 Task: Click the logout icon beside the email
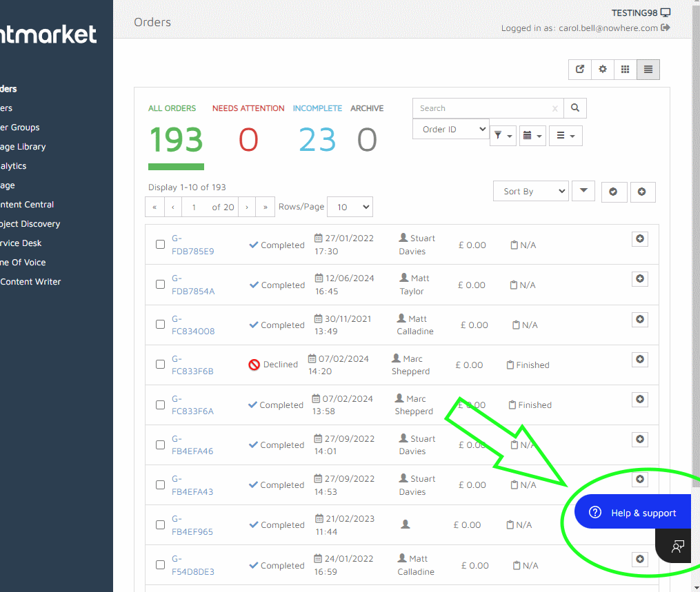click(666, 28)
